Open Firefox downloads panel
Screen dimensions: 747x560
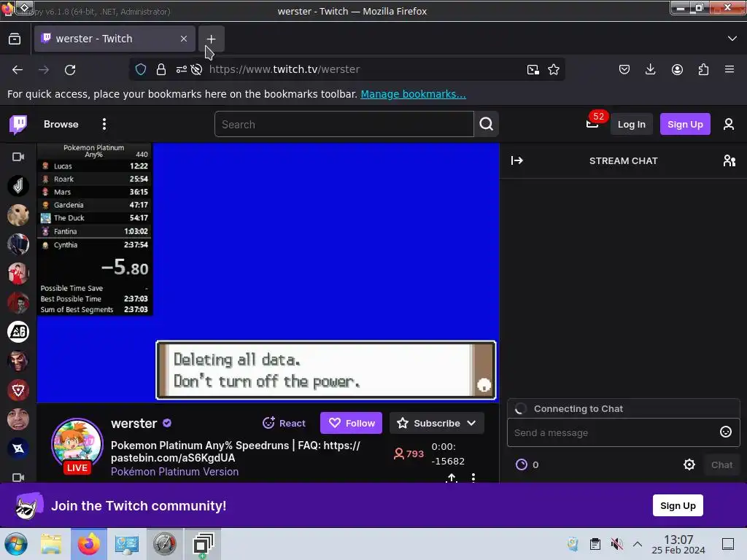coord(650,69)
